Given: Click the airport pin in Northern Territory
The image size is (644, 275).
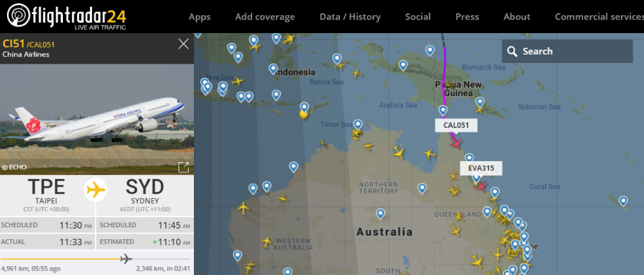Looking at the screenshot, I should 422,187.
